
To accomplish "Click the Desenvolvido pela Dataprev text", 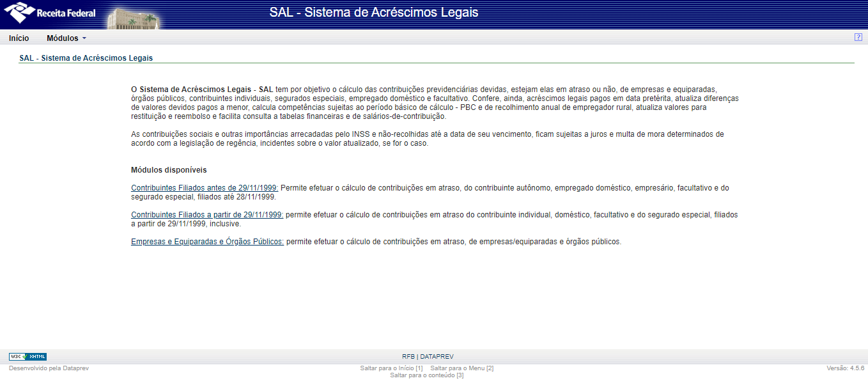I will coord(49,368).
